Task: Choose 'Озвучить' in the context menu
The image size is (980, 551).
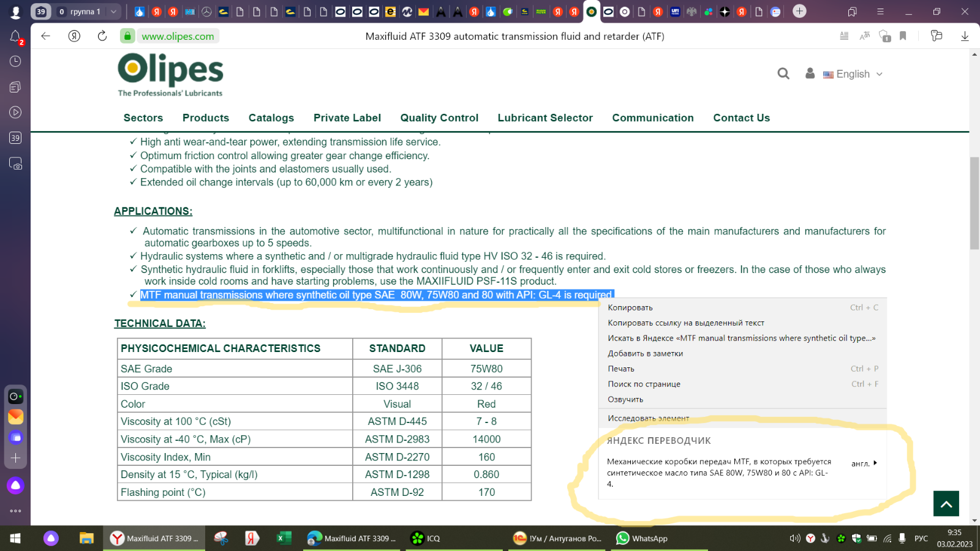Action: point(742,399)
